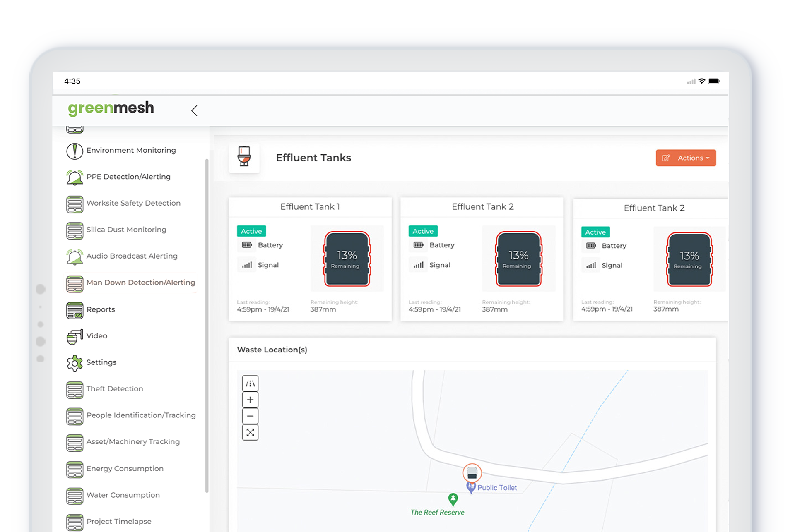Open Settings via the gear icon
The image size is (795, 532).
[x=75, y=363]
